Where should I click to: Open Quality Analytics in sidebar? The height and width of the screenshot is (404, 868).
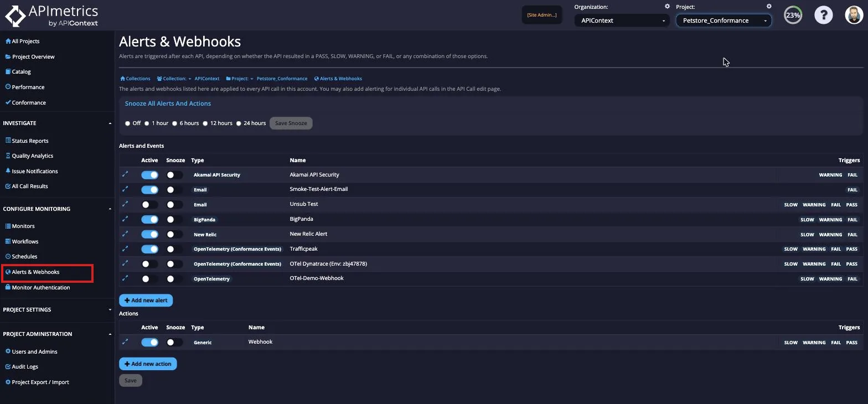tap(29, 156)
